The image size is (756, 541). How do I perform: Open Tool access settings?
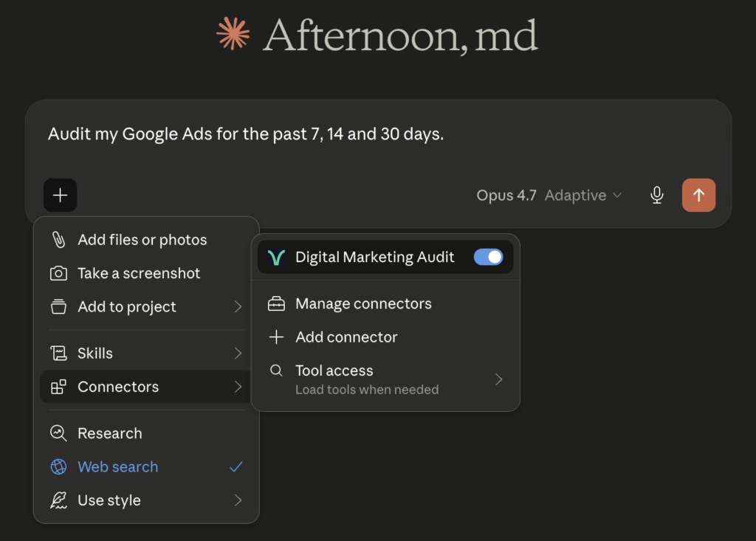coord(385,379)
